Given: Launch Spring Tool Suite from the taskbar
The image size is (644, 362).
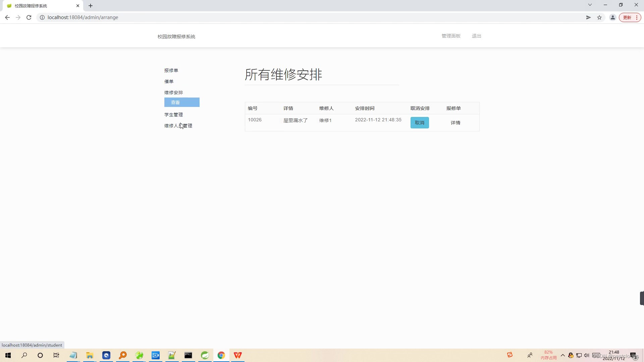Looking at the screenshot, I should [x=205, y=355].
